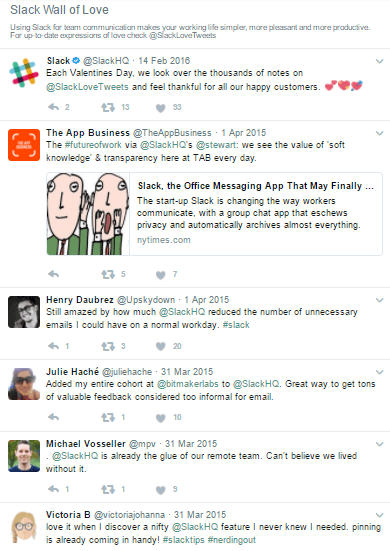
Task: Like the Slack Valentines Day tweet
Action: click(161, 108)
